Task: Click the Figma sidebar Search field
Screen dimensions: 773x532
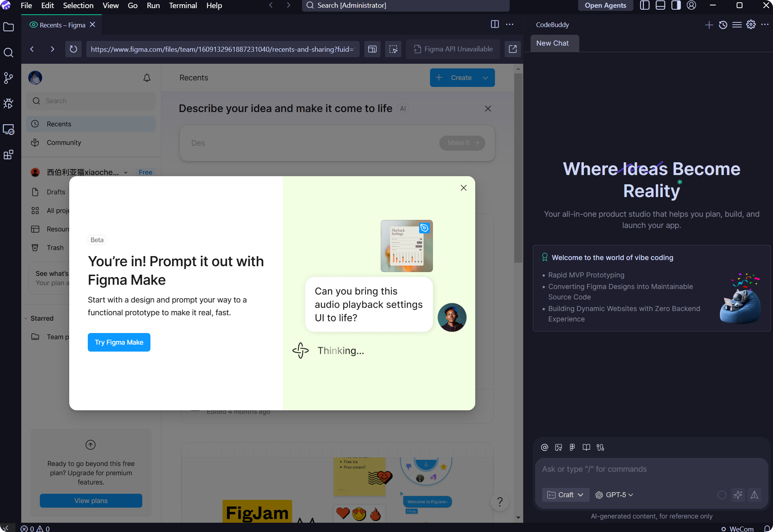Action: (91, 101)
